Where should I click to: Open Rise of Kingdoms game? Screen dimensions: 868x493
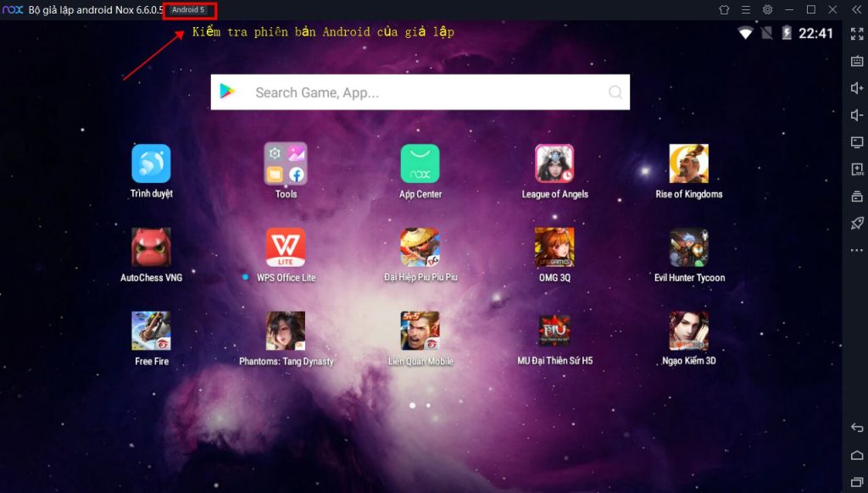click(688, 163)
